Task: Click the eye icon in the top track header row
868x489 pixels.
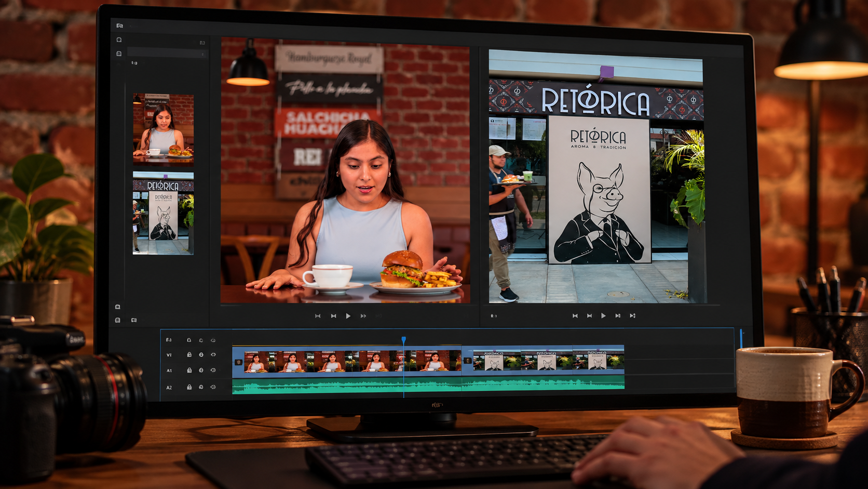Action: pos(213,340)
